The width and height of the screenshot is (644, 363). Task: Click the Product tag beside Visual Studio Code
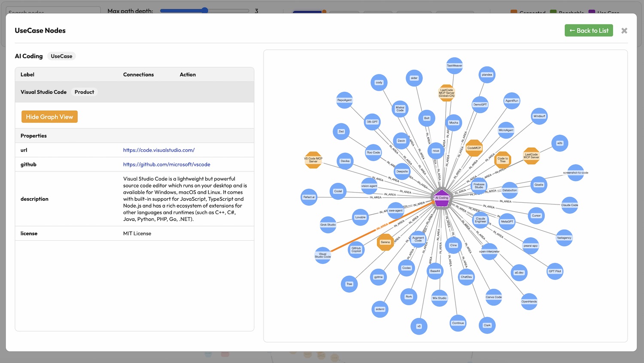click(x=84, y=92)
